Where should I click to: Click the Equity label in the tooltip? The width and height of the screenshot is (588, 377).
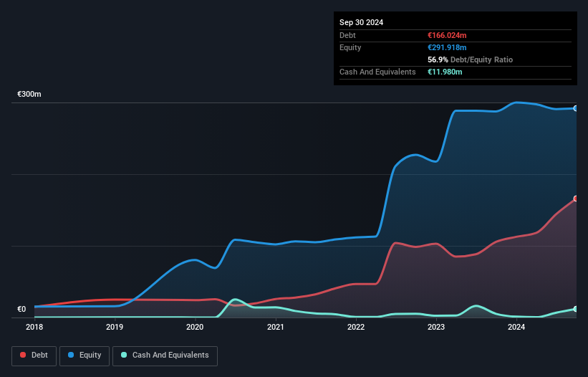(350, 47)
